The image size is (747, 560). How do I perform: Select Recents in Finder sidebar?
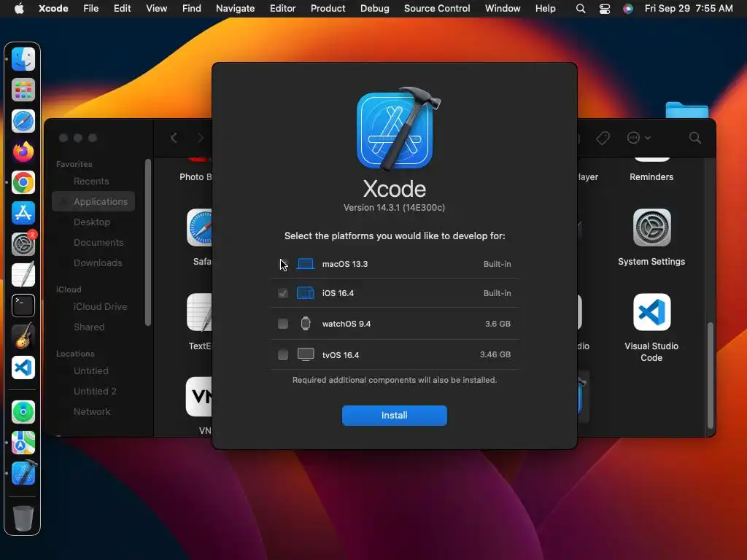click(x=91, y=181)
